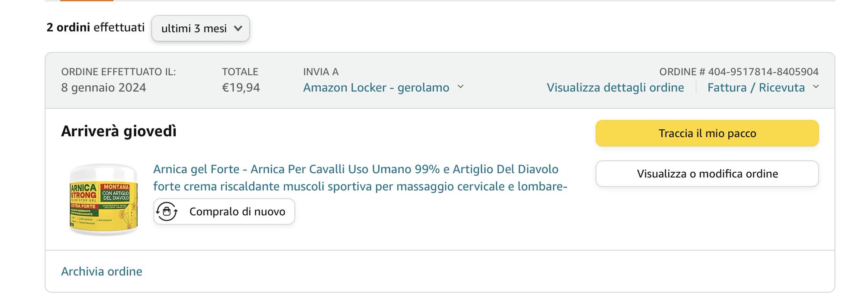Click the order date 8 gennaio 2024

pos(103,87)
